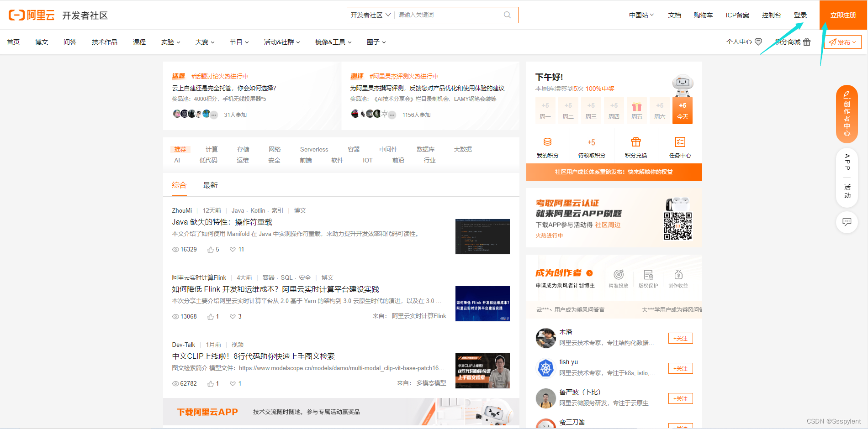Open the ICP备案 link
The width and height of the screenshot is (868, 429).
pos(737,15)
